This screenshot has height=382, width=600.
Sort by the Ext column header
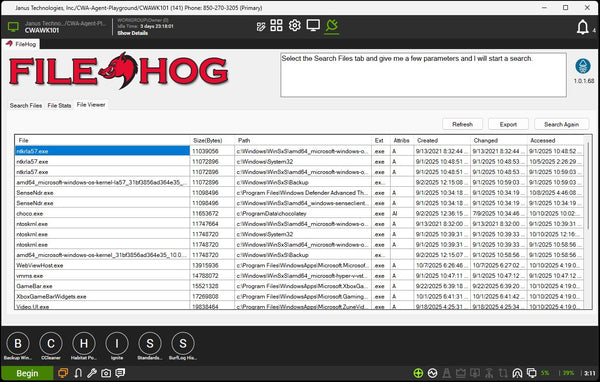click(380, 140)
